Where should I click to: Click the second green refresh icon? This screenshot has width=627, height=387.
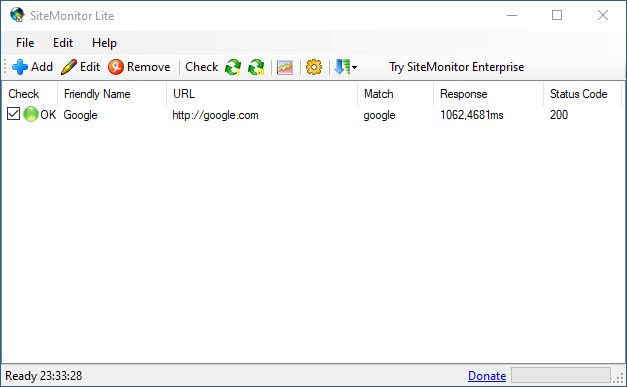tap(256, 67)
